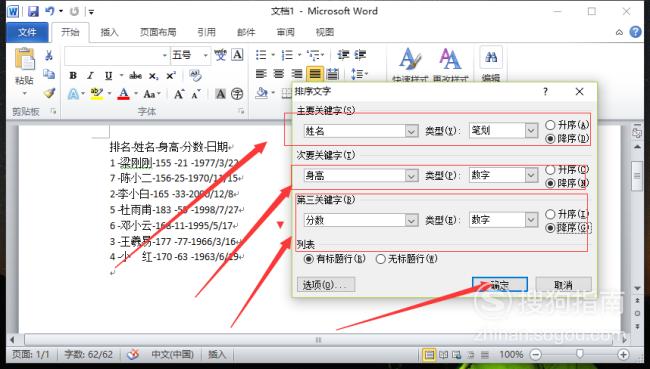
Task: Select ascending for primary keyword
Action: (x=550, y=125)
